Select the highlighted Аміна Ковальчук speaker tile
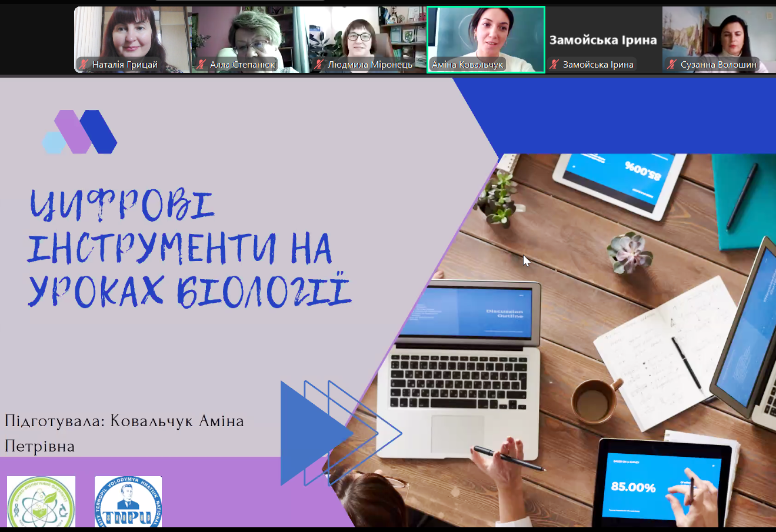 click(x=485, y=36)
